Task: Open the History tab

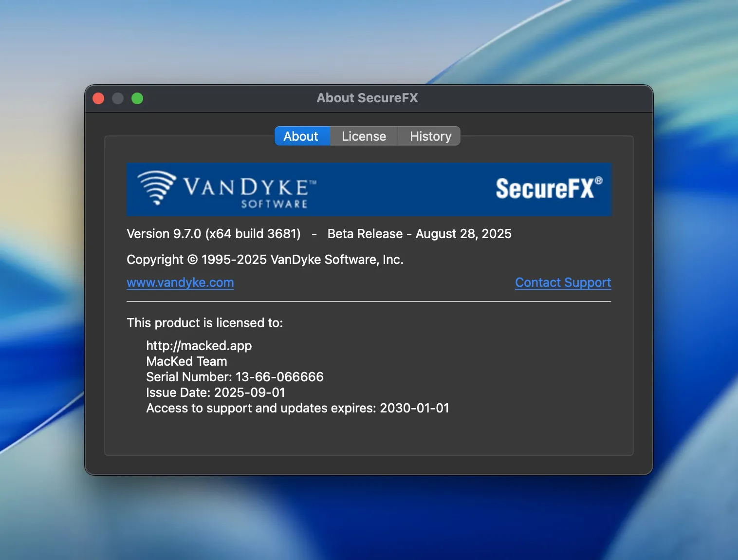Action: pos(430,136)
